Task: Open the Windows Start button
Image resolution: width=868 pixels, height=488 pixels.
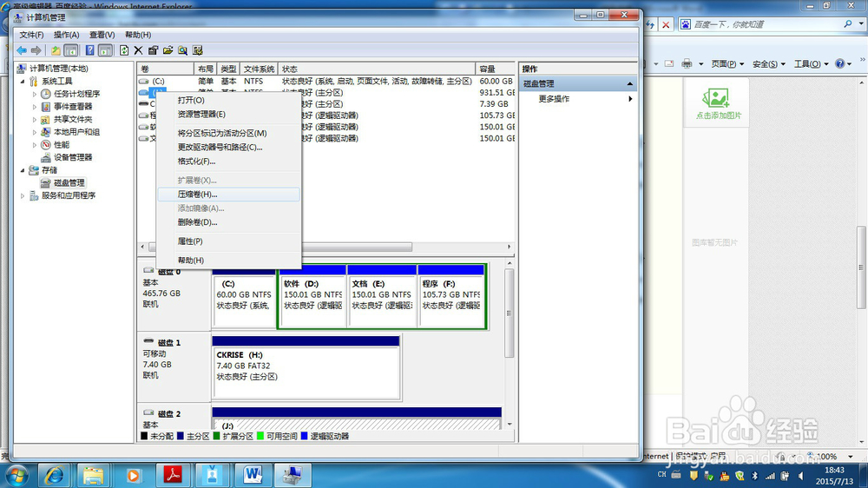Action: point(16,475)
